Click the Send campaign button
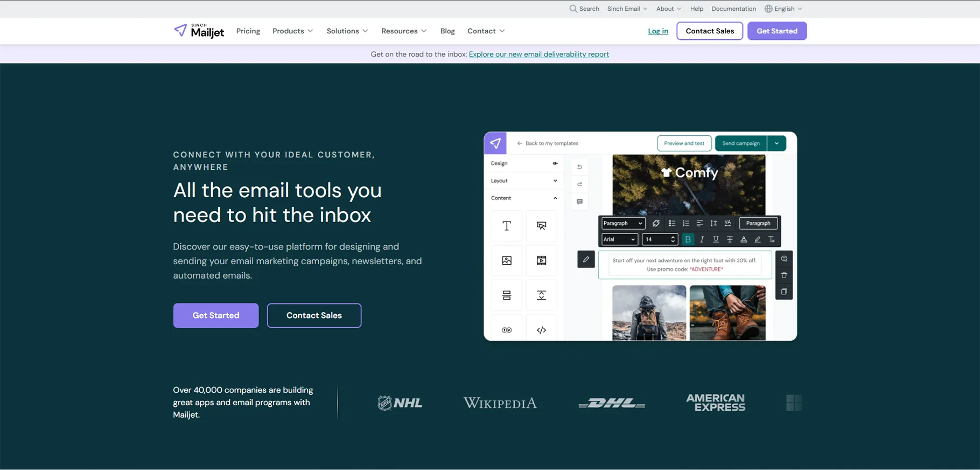Viewport: 980px width, 470px height. [x=741, y=143]
